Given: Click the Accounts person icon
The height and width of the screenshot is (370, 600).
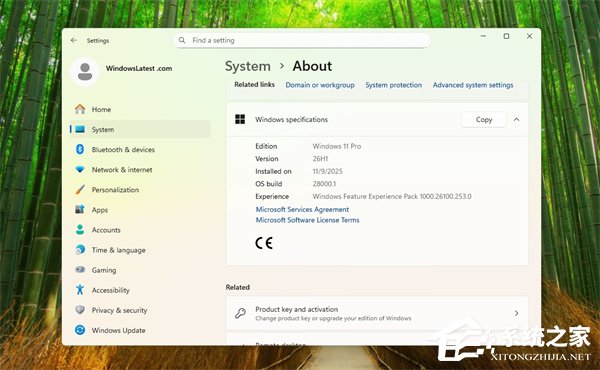Looking at the screenshot, I should click(x=80, y=230).
